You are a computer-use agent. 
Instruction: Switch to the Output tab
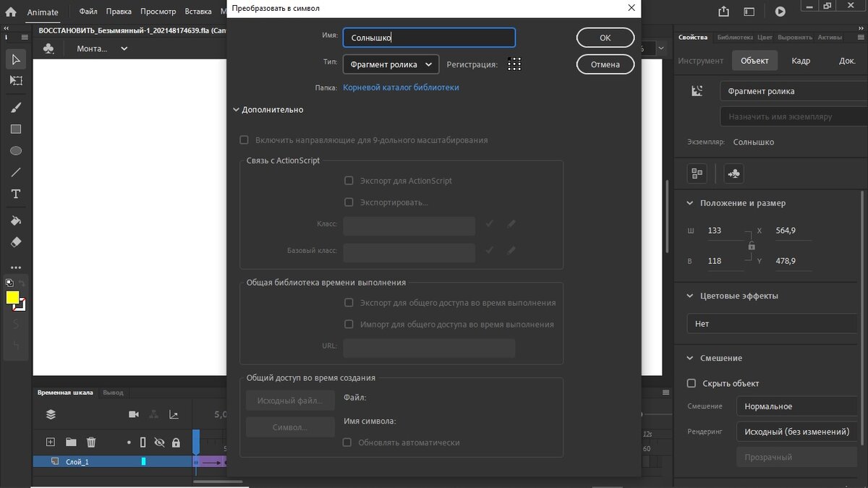pos(113,393)
